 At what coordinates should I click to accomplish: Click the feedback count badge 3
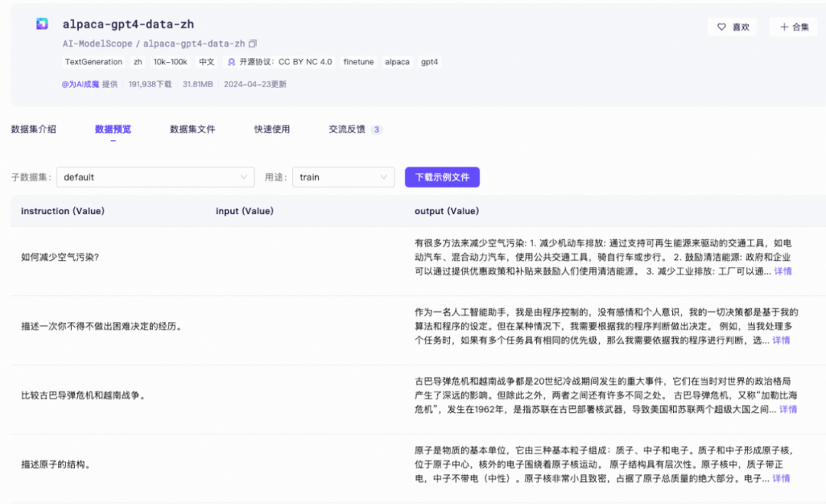pyautogui.click(x=376, y=129)
